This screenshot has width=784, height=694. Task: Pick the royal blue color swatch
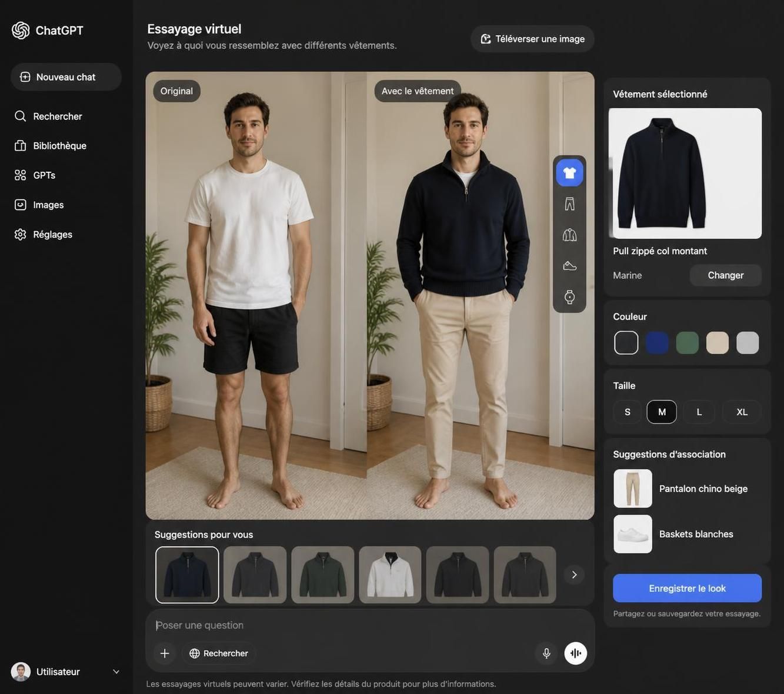point(657,343)
